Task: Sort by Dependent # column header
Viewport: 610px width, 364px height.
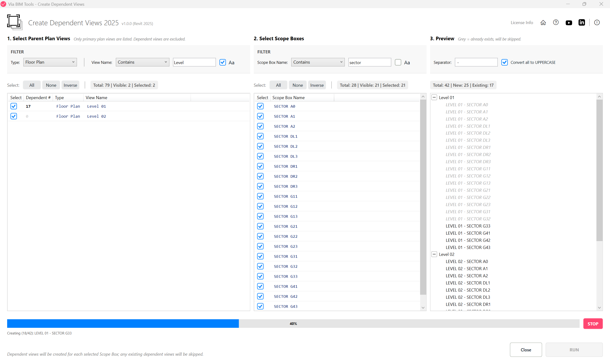Action: tap(38, 97)
